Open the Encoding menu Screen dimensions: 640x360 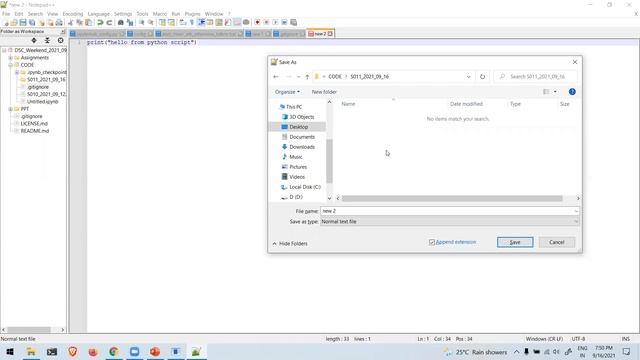(x=73, y=14)
